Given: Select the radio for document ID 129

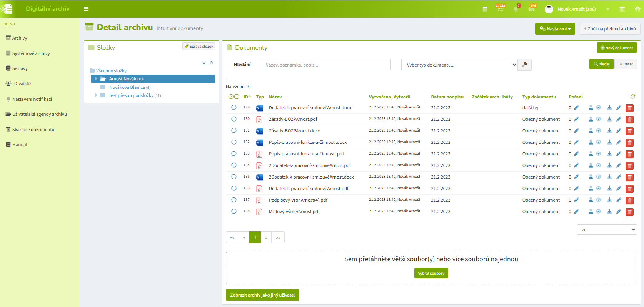Looking at the screenshot, I should pos(234,108).
